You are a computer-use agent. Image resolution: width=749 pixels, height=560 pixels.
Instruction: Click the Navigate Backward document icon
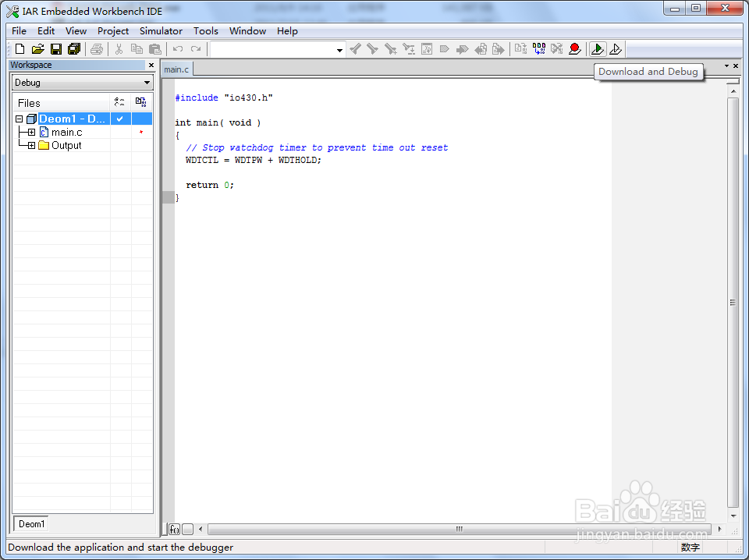481,48
